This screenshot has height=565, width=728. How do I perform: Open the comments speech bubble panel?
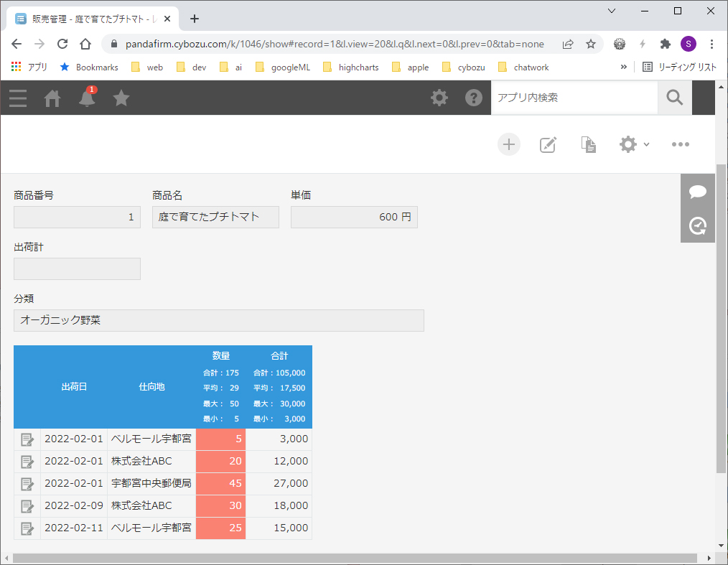(697, 191)
